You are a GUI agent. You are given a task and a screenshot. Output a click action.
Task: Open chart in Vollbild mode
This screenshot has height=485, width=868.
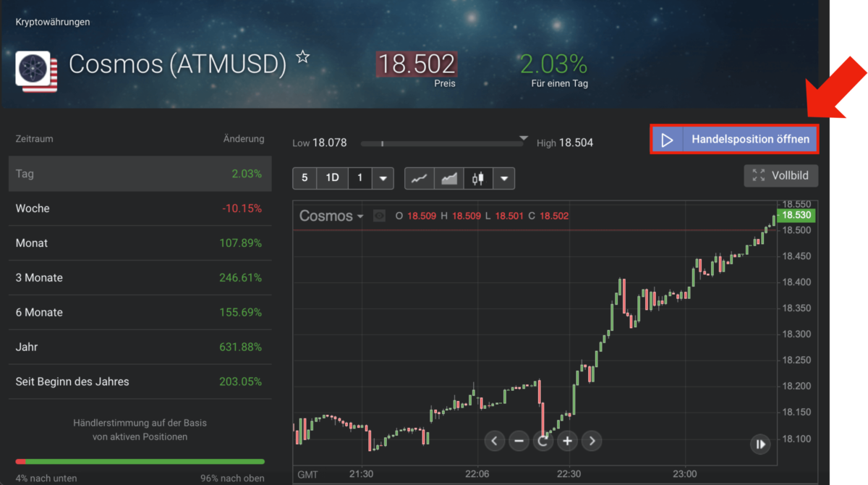(781, 175)
